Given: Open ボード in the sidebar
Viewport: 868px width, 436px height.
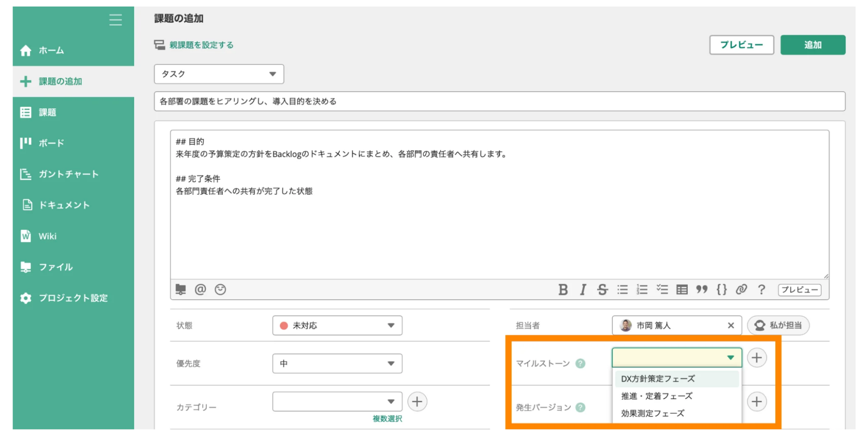Looking at the screenshot, I should pyautogui.click(x=73, y=143).
